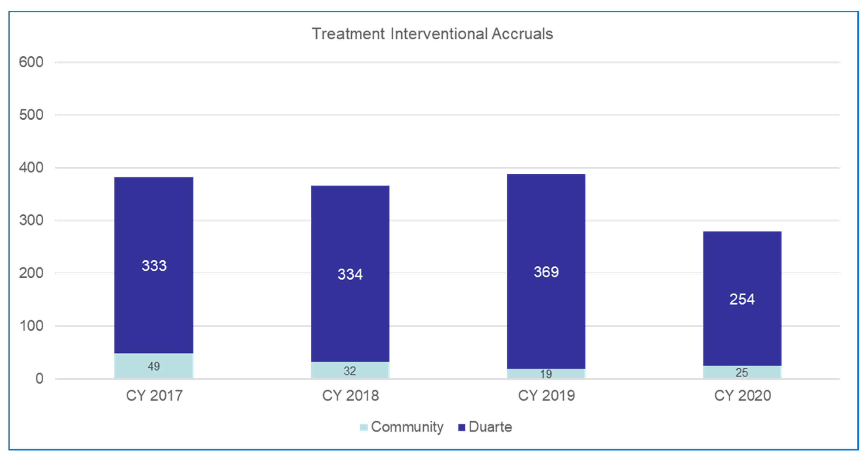Click the CY 2017 Community segment labeled 49
Viewport: 868px width, 459px height.
point(154,366)
